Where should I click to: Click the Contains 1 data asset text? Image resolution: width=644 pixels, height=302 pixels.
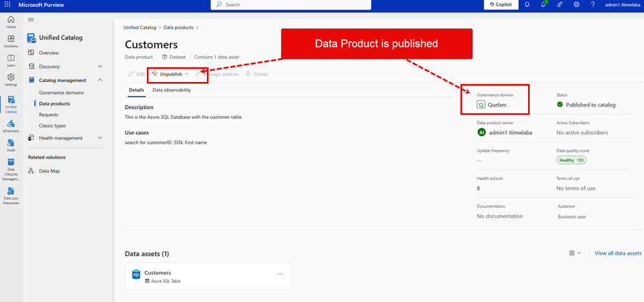[217, 57]
